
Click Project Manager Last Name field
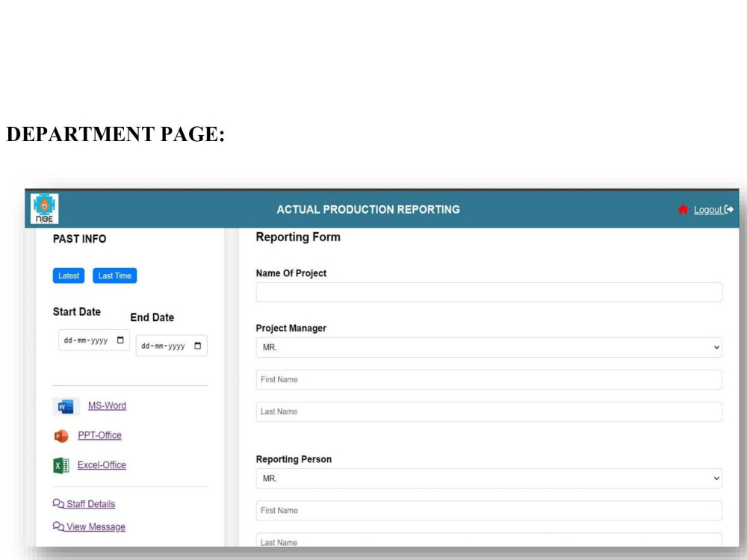click(x=489, y=411)
